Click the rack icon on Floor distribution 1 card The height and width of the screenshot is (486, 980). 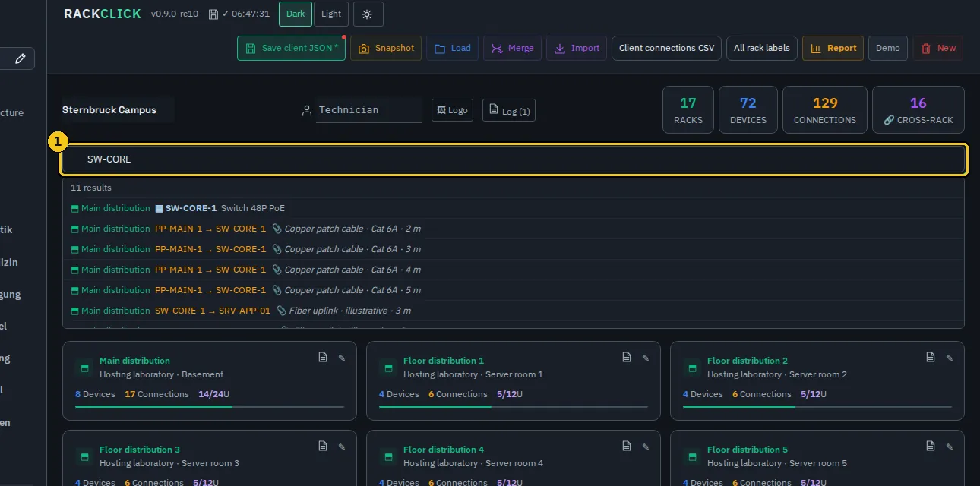point(388,368)
